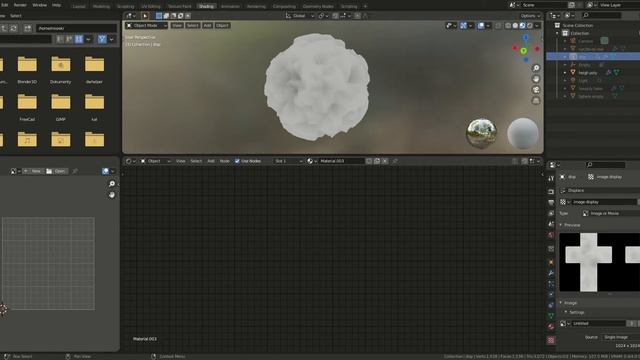Open the Object Mode dropdown

(147, 25)
